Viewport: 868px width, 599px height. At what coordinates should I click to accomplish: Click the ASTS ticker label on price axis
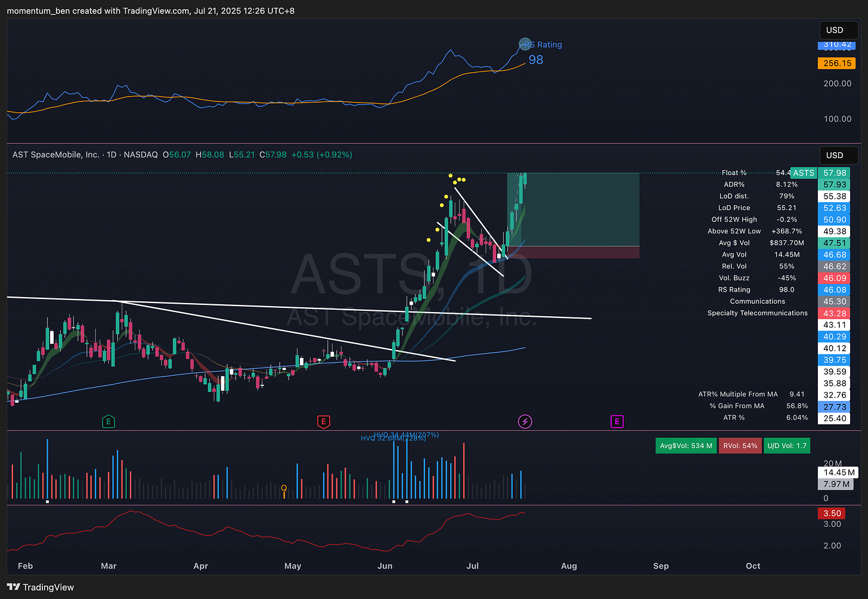pyautogui.click(x=803, y=173)
